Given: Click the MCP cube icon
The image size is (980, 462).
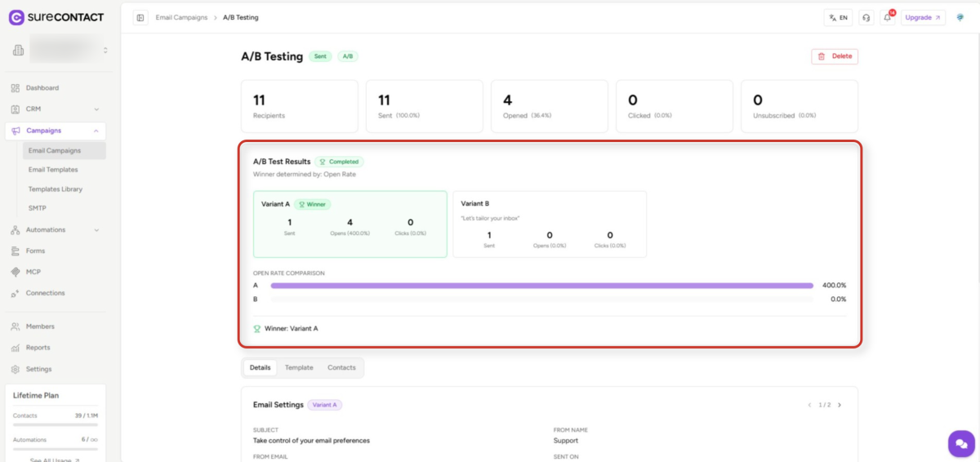Looking at the screenshot, I should (x=16, y=272).
